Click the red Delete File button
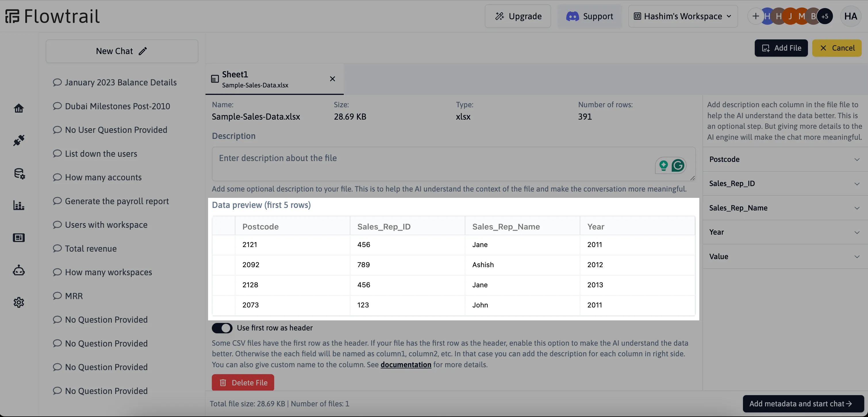The width and height of the screenshot is (868, 417). tap(243, 382)
